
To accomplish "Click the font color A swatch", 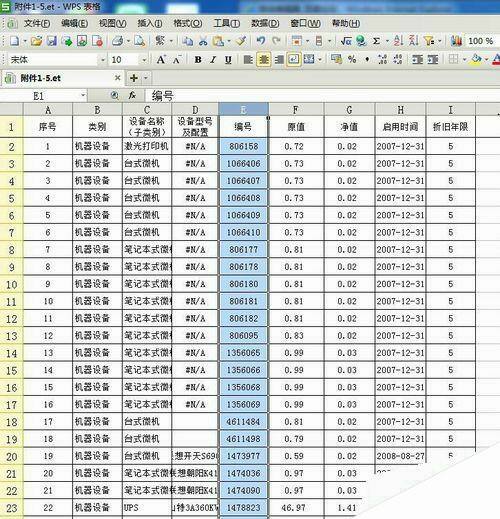I will coord(496,60).
